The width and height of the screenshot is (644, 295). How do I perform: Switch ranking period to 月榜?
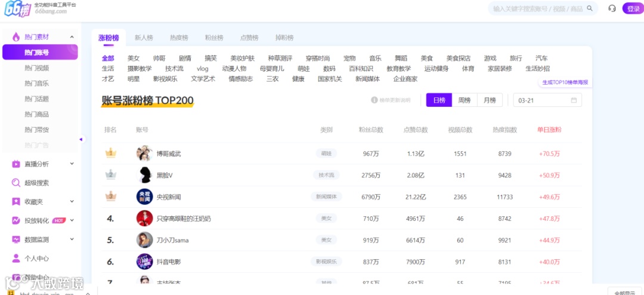point(490,100)
